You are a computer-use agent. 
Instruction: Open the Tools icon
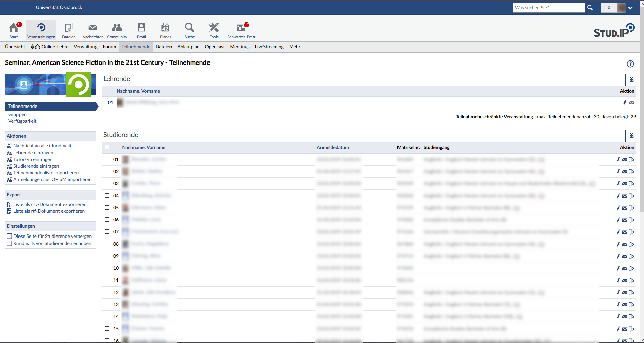(214, 28)
